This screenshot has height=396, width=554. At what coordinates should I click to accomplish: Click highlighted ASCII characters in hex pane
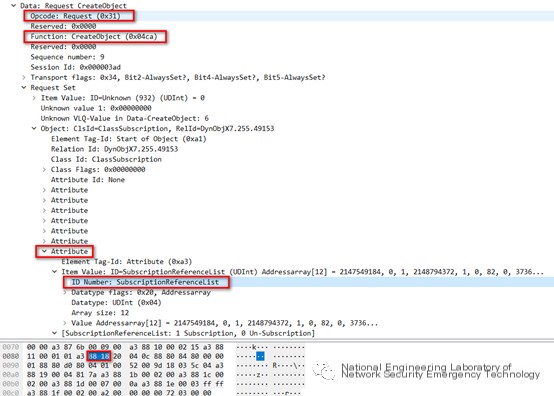tap(260, 356)
